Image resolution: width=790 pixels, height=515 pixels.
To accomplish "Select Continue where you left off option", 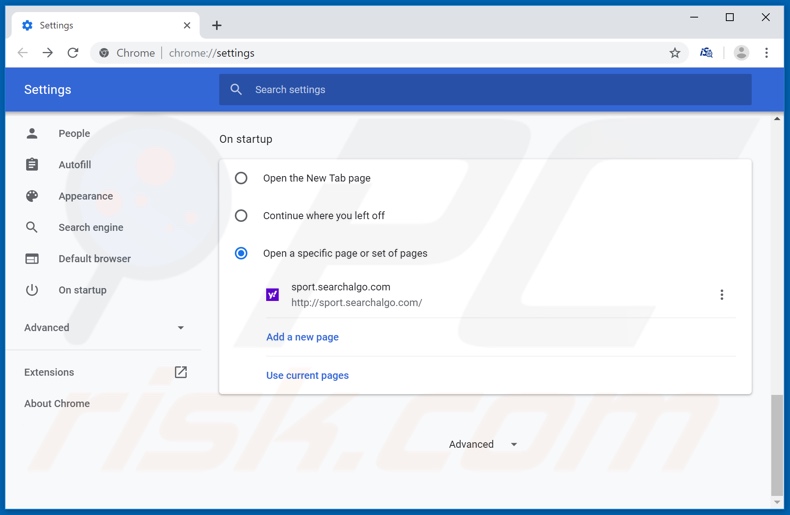I will (241, 216).
